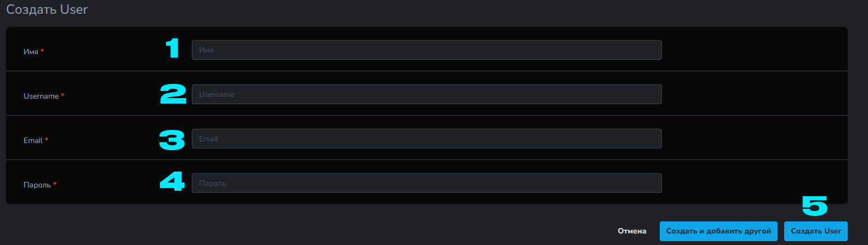Click the Имя text input field

(x=426, y=50)
